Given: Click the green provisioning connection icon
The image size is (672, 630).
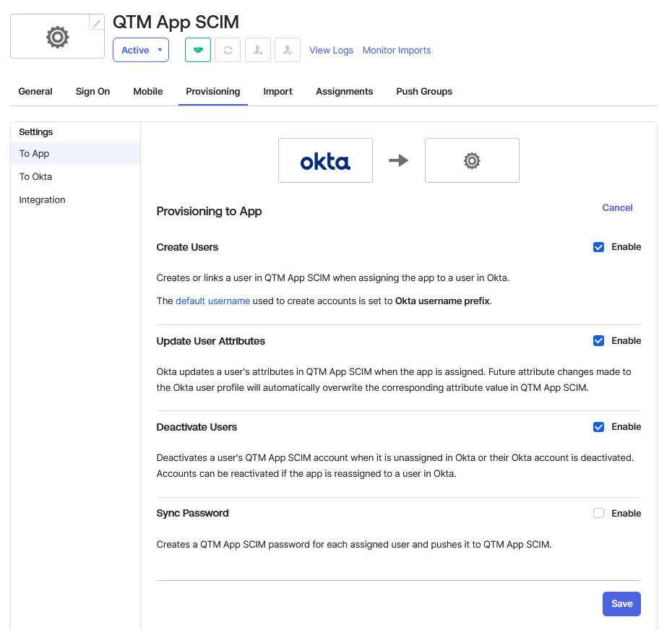Looking at the screenshot, I should [x=197, y=49].
